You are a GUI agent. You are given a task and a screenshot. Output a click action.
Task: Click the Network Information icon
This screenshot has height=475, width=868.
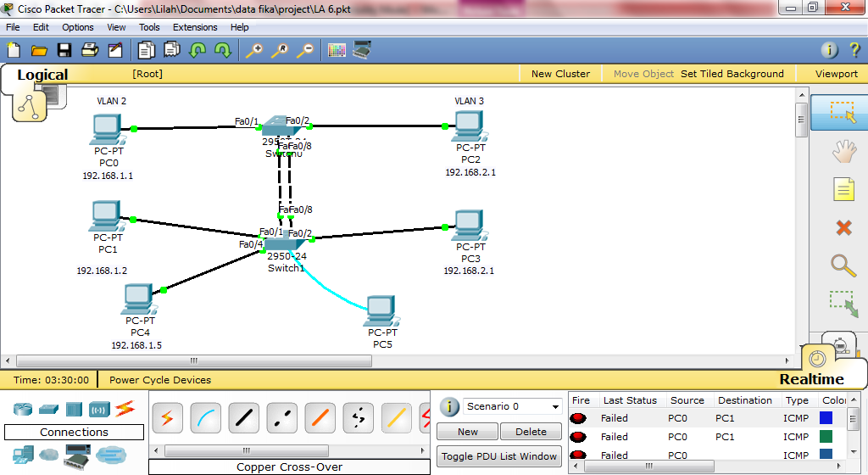(829, 50)
